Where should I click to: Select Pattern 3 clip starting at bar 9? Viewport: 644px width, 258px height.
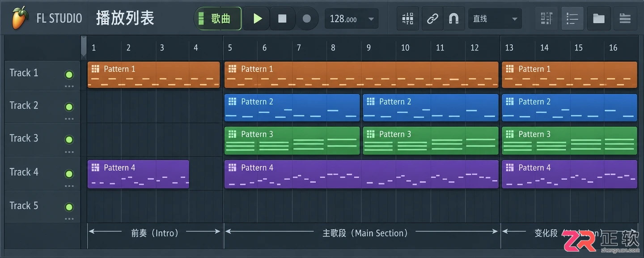tap(430, 141)
